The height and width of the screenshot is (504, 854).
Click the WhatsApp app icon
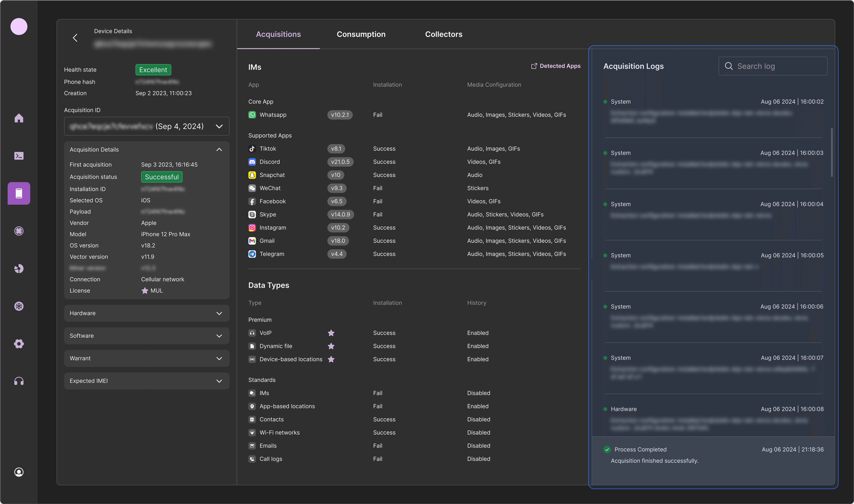coord(252,115)
